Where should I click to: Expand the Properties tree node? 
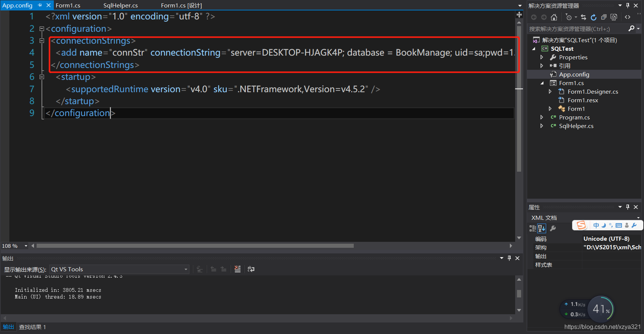[542, 57]
